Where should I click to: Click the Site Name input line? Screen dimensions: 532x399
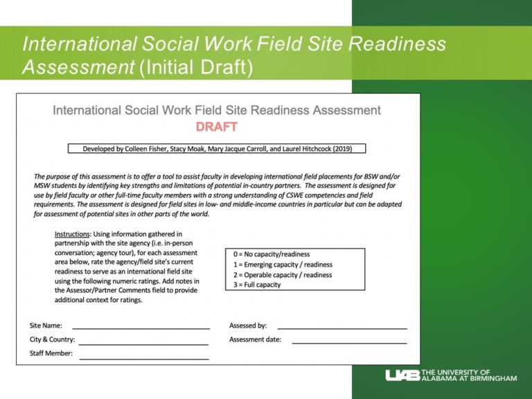coord(141,326)
